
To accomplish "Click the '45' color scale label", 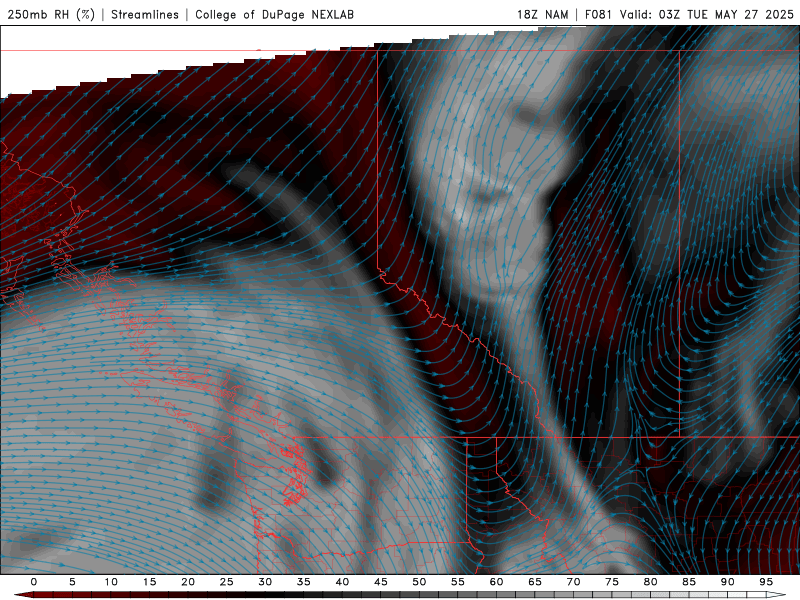I will pos(381,582).
